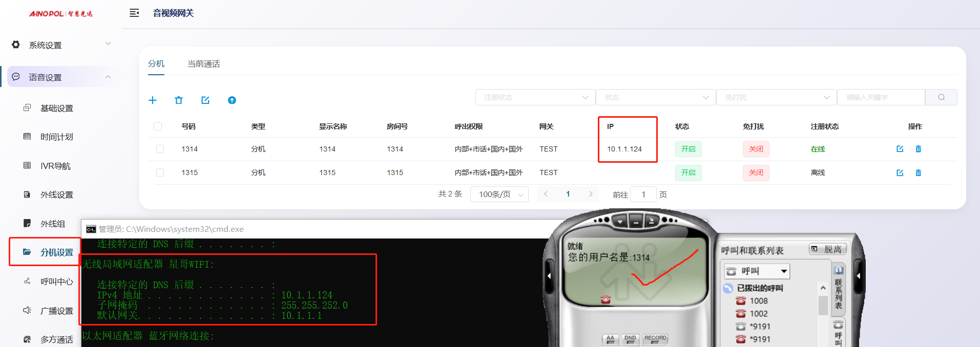This screenshot has height=347, width=980.
Task: Open 呼叫中心 in the sidebar
Action: [x=56, y=281]
